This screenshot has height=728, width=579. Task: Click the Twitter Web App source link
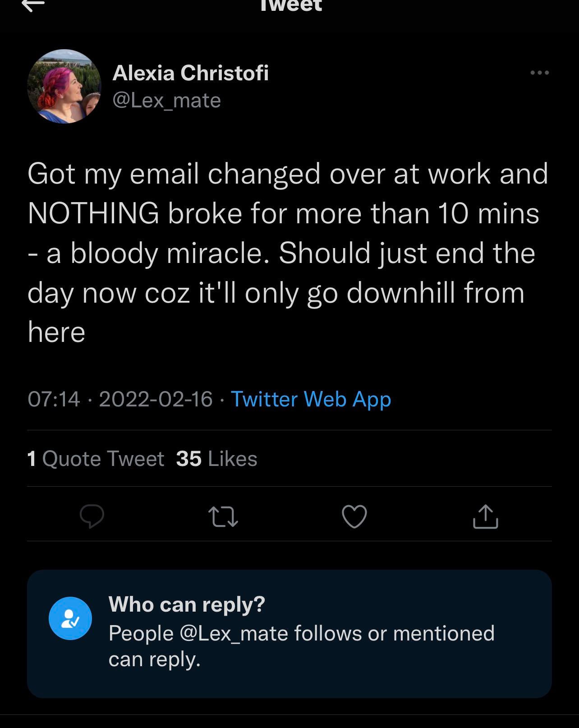tap(311, 399)
